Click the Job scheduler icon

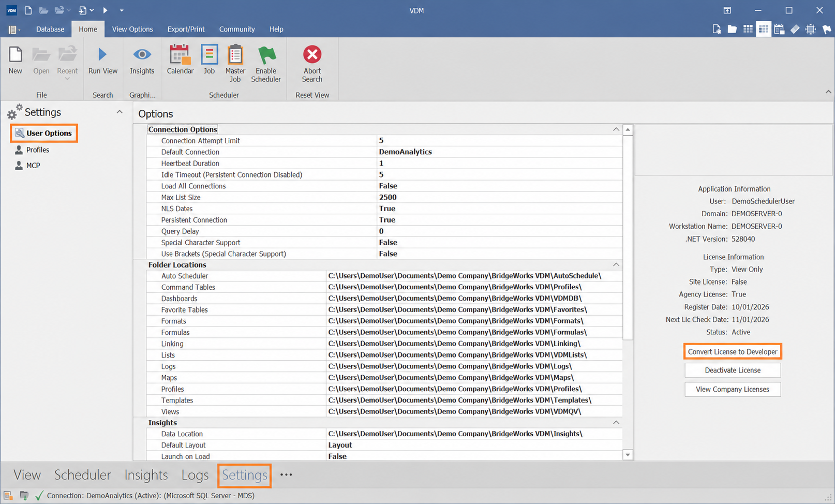tap(209, 54)
